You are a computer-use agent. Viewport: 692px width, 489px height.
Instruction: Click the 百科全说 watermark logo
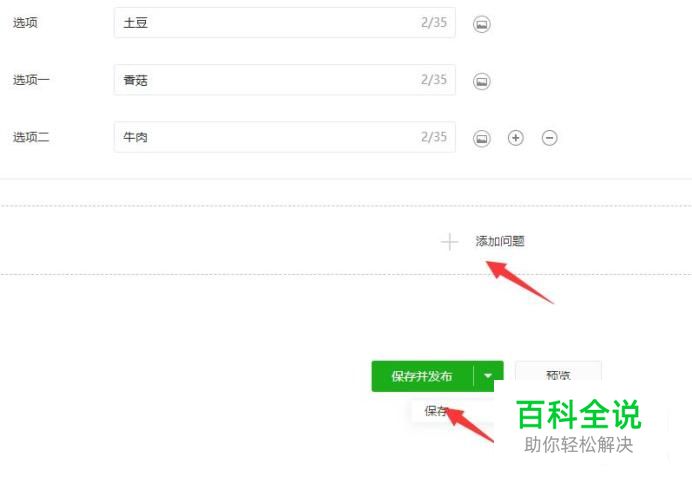pyautogui.click(x=579, y=414)
